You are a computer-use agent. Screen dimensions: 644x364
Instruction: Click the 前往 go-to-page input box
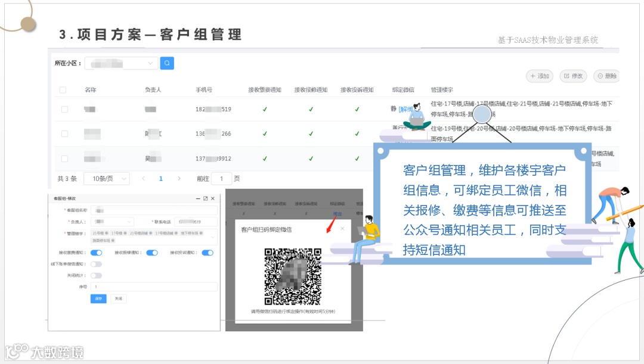coord(221,179)
